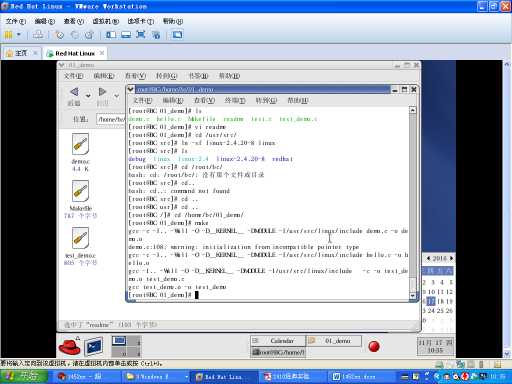Switch to 01_demo in panel window list
The height and width of the screenshot is (384, 512).
coord(334,341)
